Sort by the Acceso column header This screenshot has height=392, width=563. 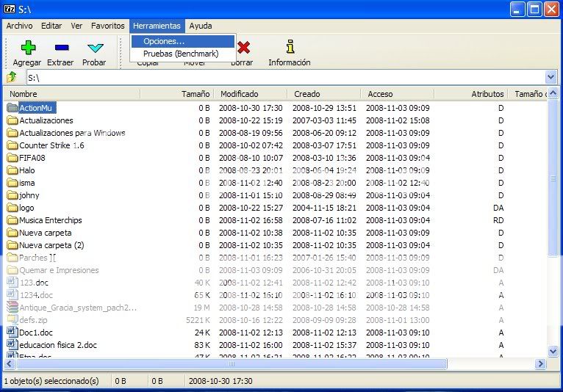[x=398, y=94]
